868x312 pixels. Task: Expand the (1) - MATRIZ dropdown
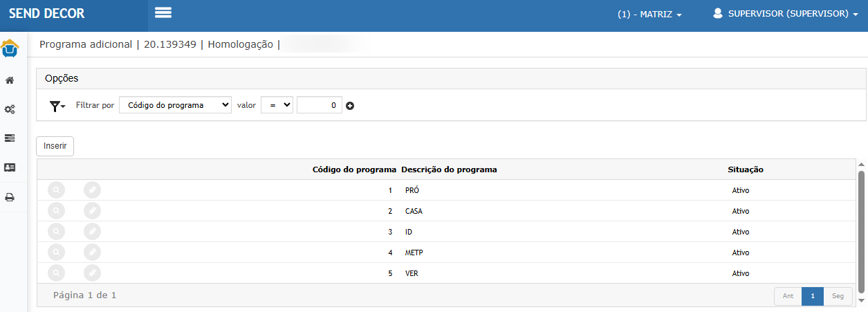650,14
